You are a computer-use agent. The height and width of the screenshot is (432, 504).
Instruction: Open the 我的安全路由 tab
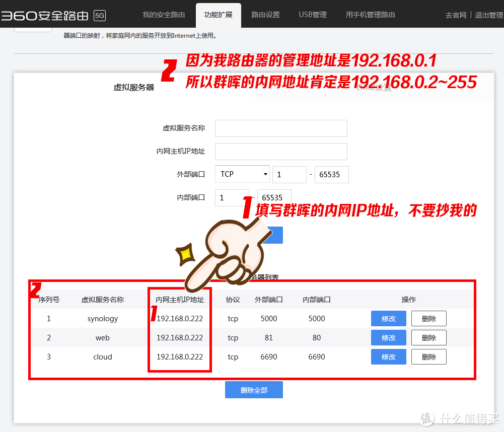(x=164, y=15)
